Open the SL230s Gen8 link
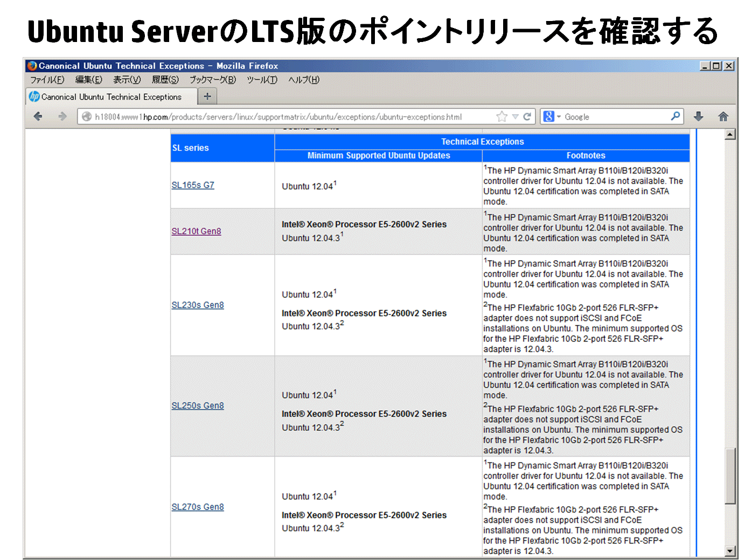Image resolution: width=745 pixels, height=560 pixels. (x=198, y=305)
